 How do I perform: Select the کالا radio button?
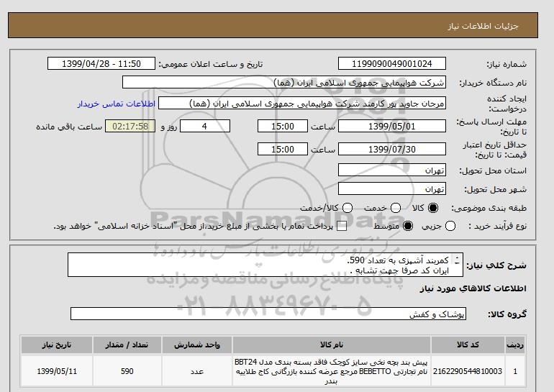[433, 208]
